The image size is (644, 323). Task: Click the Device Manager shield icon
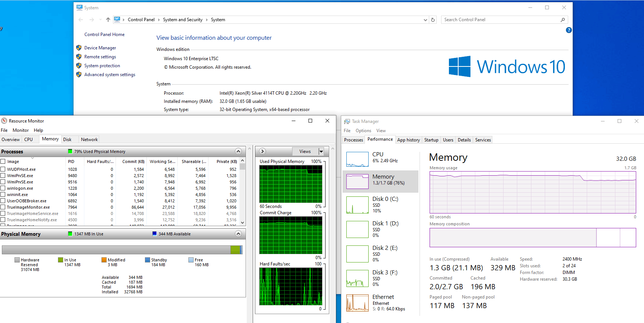(x=79, y=48)
